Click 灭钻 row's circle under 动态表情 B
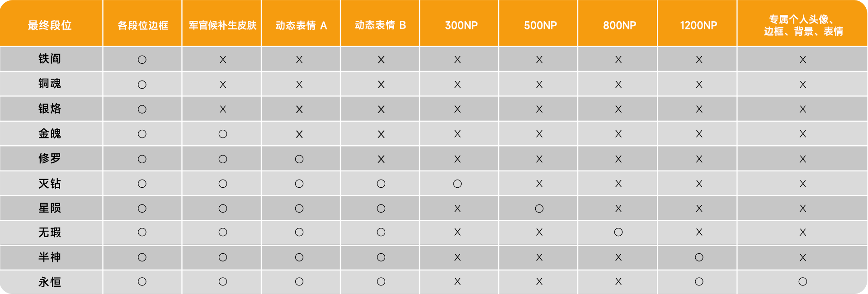Screen dimensions: 868x294 click(381, 184)
